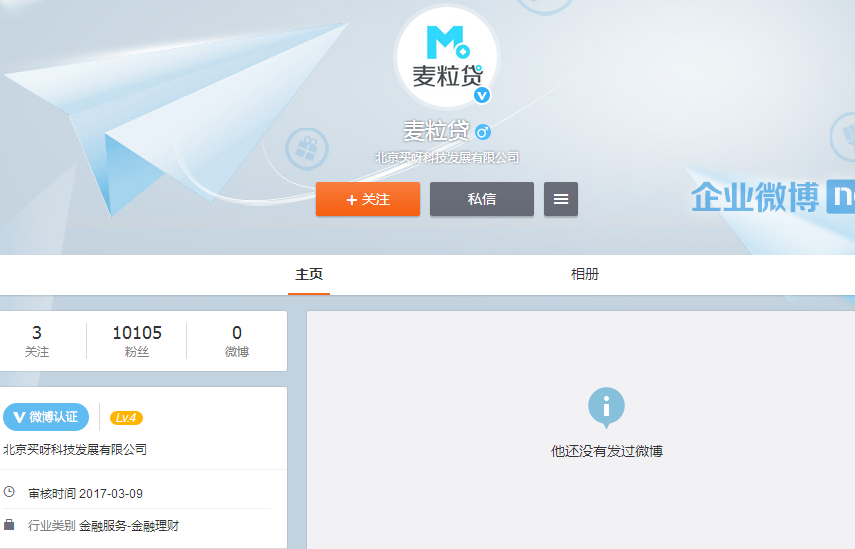Send a private message via 私信
Viewport: 855px width, 549px height.
[481, 199]
